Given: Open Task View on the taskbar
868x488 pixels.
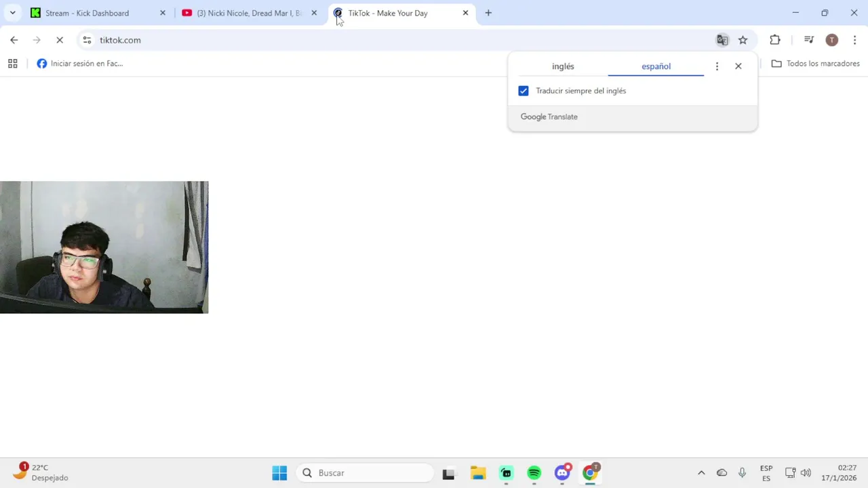Looking at the screenshot, I should coord(448,472).
